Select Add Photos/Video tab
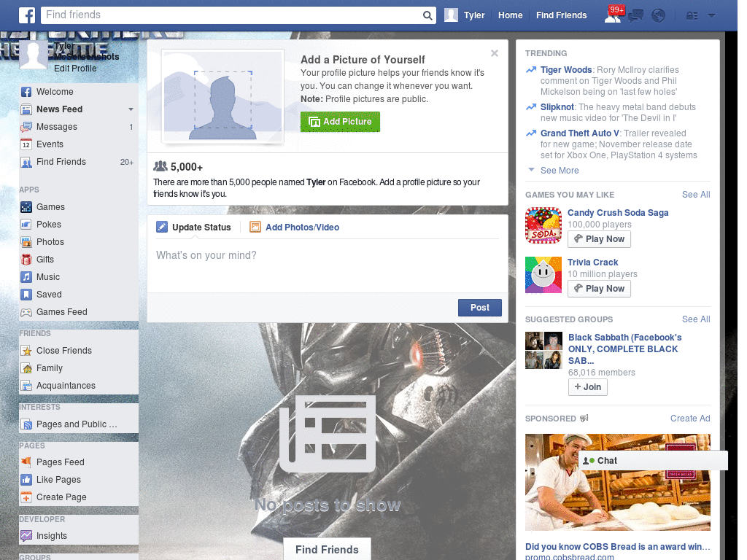The height and width of the screenshot is (560, 747). tap(295, 227)
